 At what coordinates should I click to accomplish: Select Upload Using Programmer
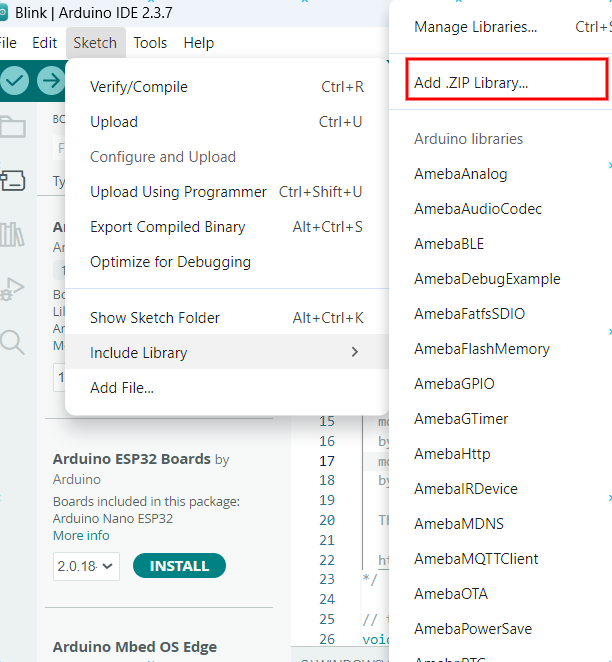pyautogui.click(x=227, y=192)
